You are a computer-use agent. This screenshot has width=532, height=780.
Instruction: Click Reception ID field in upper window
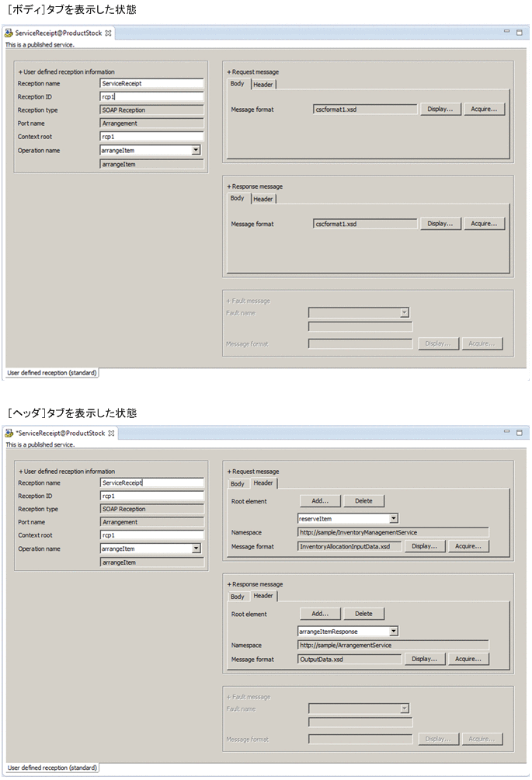point(151,96)
